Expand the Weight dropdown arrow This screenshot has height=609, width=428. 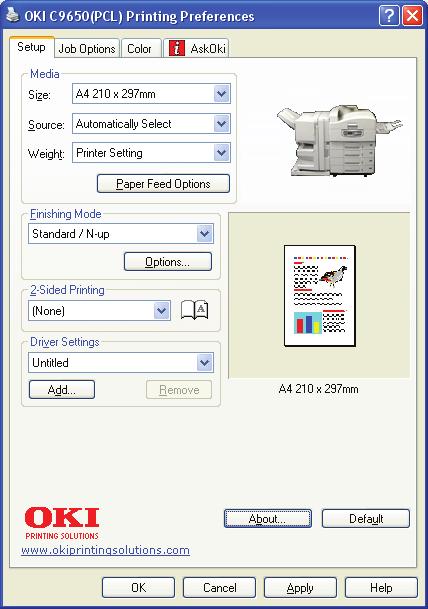point(221,153)
